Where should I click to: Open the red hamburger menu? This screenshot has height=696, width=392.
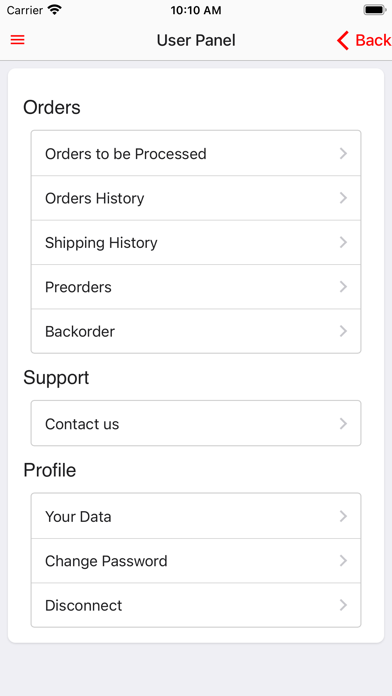pos(17,40)
